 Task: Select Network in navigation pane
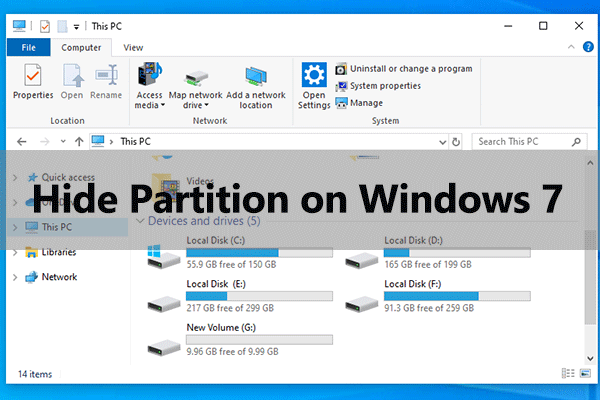coord(51,277)
